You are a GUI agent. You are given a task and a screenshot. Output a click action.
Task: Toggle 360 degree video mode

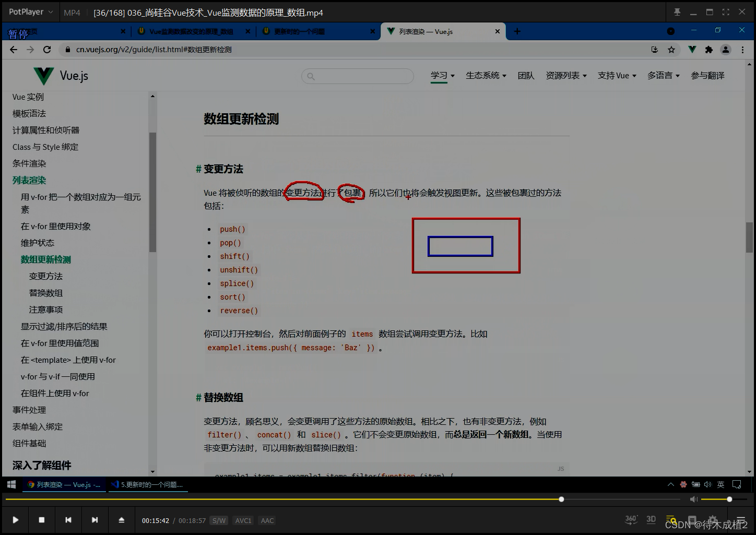(631, 519)
